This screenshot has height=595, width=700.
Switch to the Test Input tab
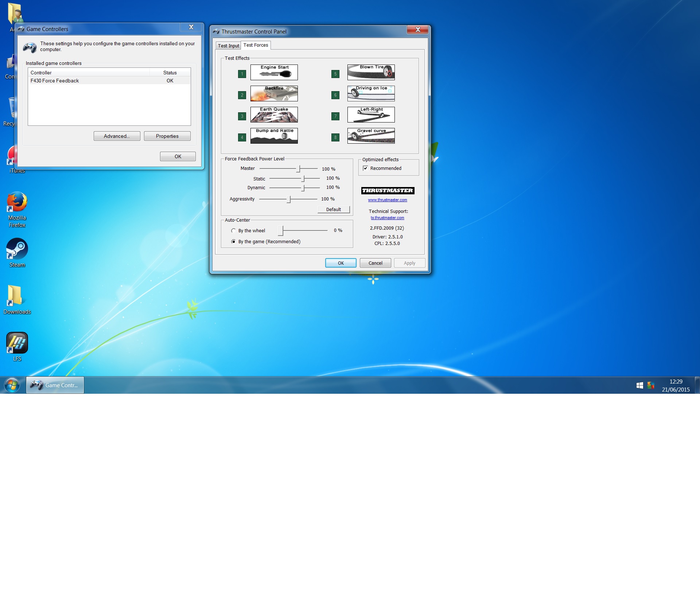(x=228, y=46)
